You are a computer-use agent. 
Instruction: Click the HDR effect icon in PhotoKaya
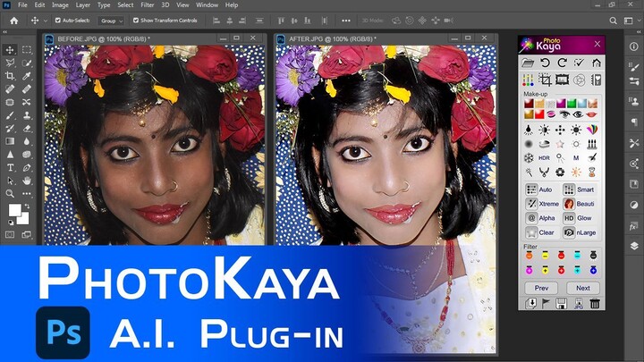tap(544, 158)
